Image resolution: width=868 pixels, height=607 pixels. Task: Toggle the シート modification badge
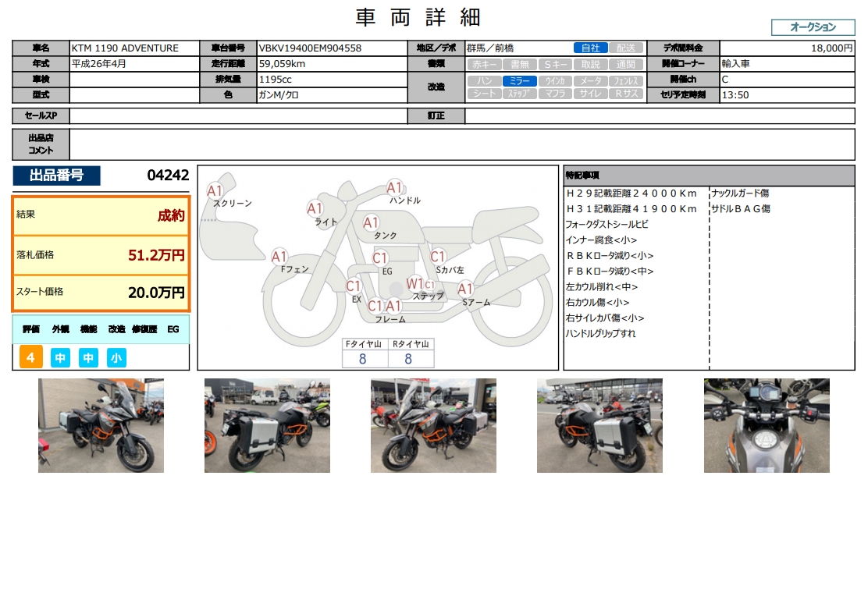pyautogui.click(x=485, y=94)
